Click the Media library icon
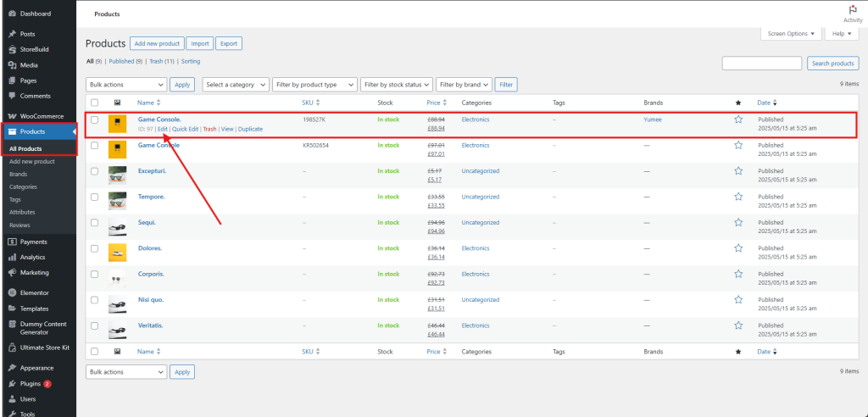This screenshot has width=868, height=417. (12, 64)
